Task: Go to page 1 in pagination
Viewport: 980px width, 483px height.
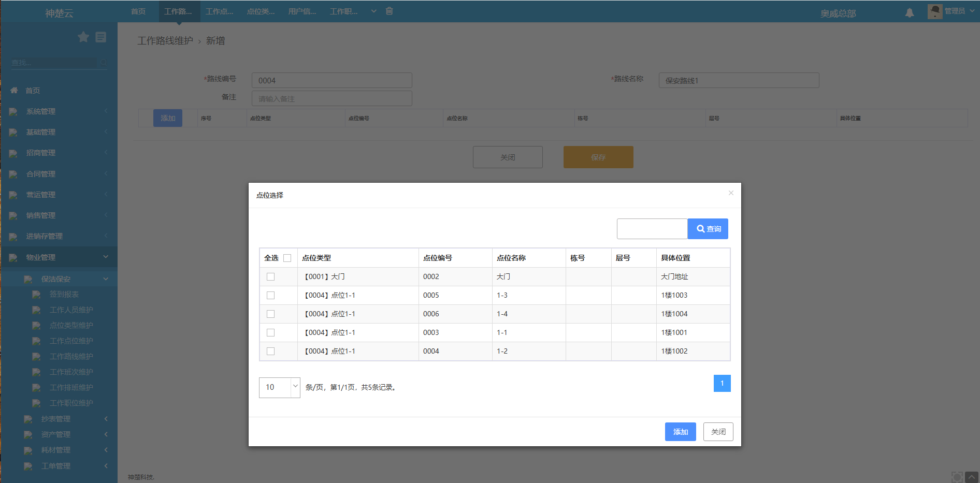Action: pos(722,383)
